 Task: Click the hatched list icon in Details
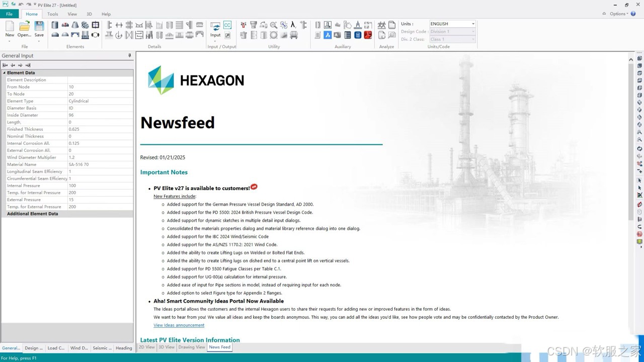coord(179,25)
